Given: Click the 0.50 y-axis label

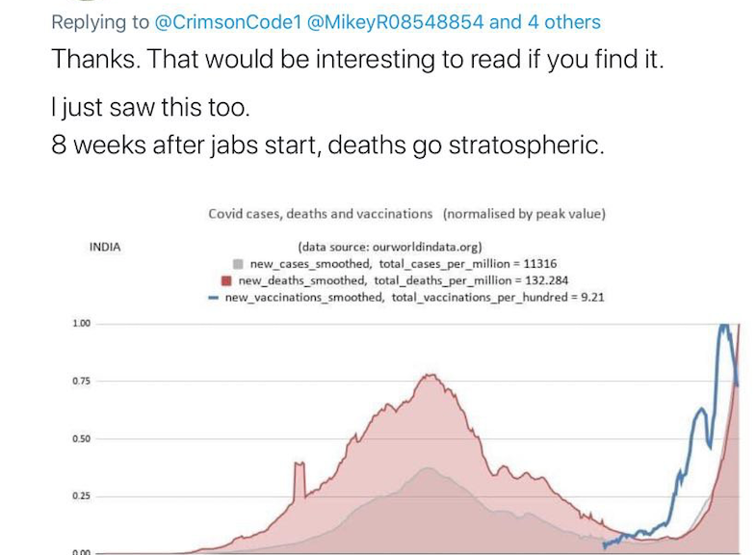Looking at the screenshot, I should 82,439.
